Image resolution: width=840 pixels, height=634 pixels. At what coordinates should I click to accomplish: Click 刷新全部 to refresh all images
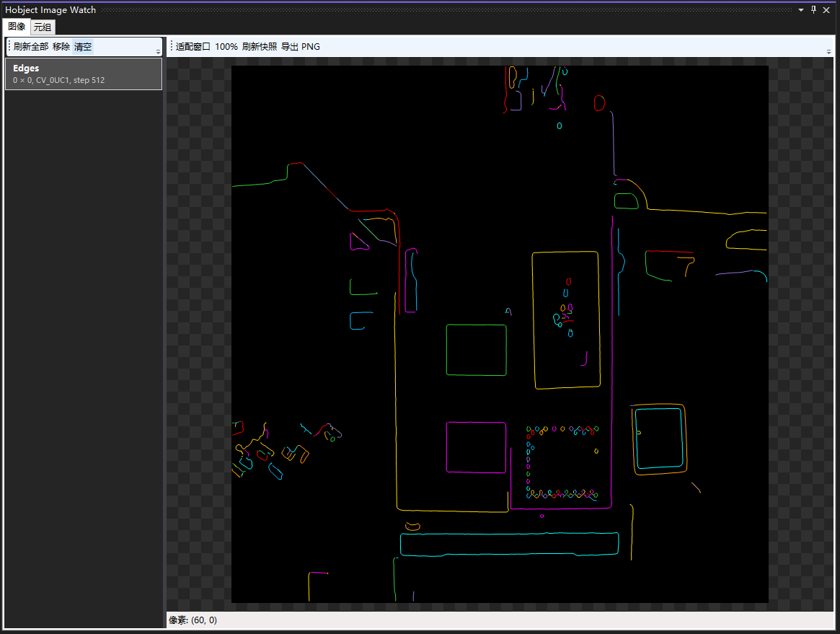(30, 47)
